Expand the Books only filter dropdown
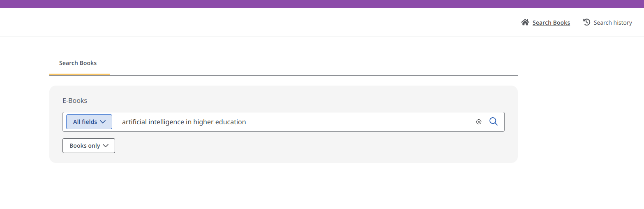 88,146
